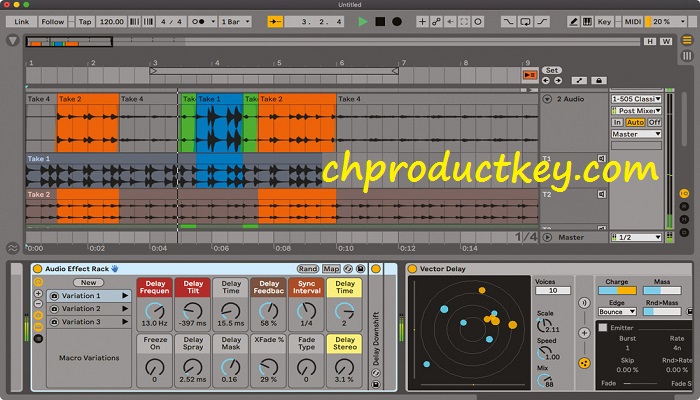Start playback with the green Play button

(x=363, y=21)
